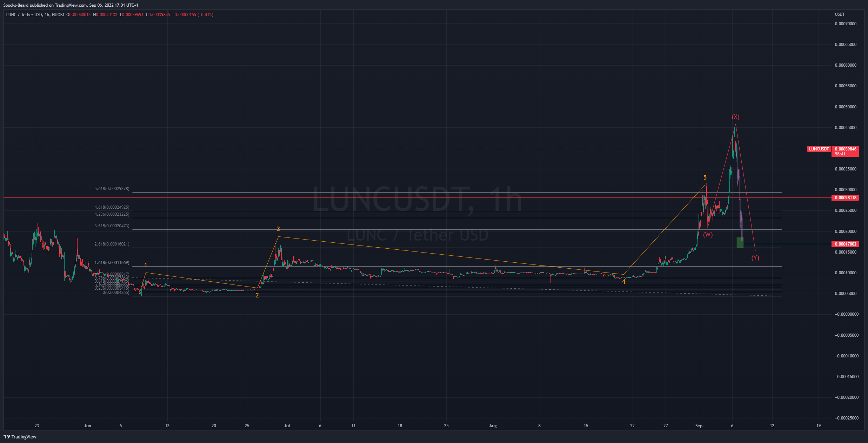Select Elliott wave label 2
The height and width of the screenshot is (443, 868).
pos(257,295)
